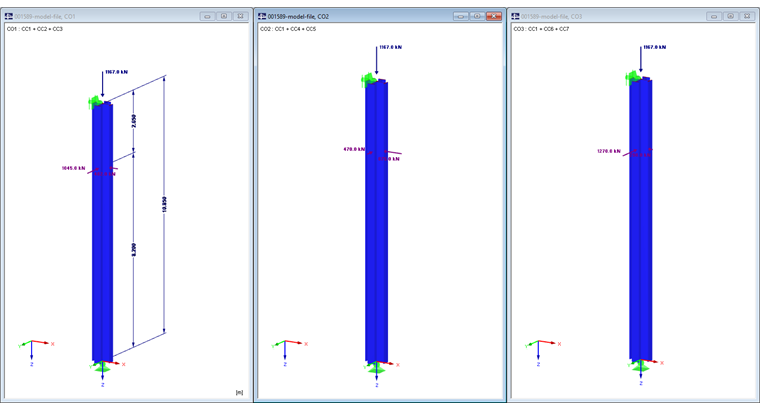Click the coordinate axis triad in CO2 window corner
The image size is (760, 411).
click(288, 352)
